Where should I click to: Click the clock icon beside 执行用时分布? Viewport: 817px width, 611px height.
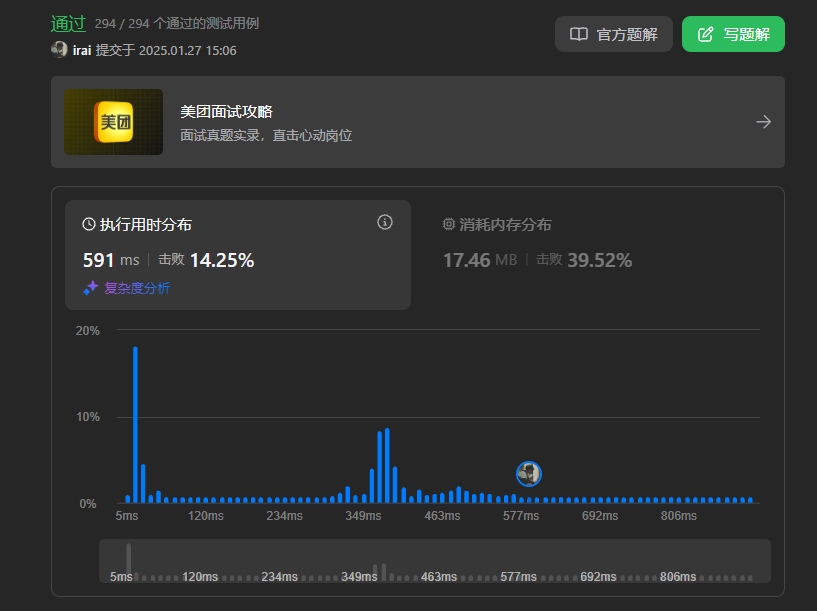click(89, 225)
